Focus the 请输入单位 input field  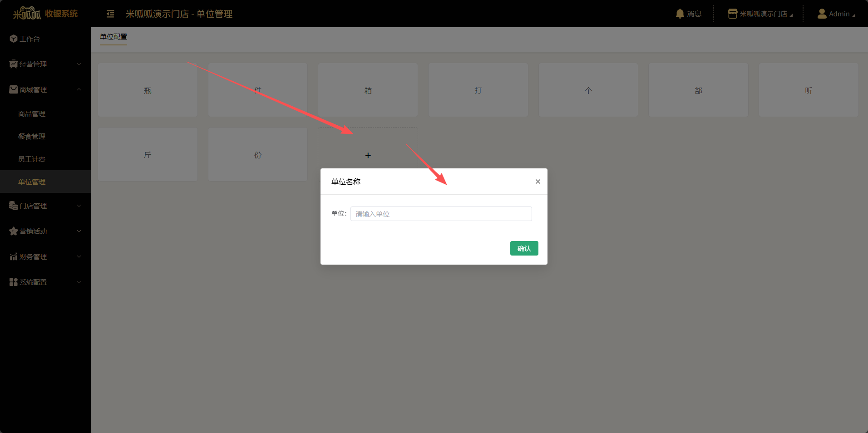tap(440, 214)
